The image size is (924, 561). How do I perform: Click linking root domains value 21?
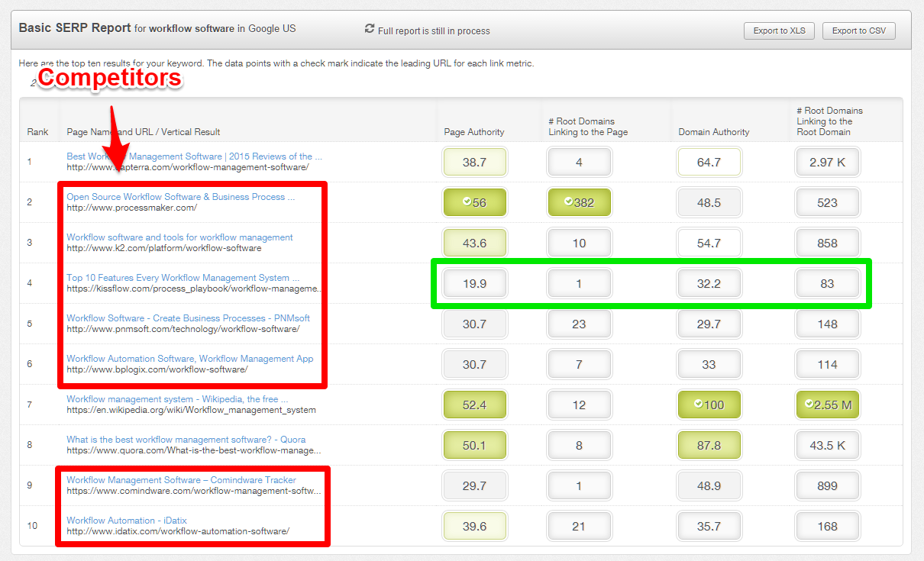tap(579, 527)
